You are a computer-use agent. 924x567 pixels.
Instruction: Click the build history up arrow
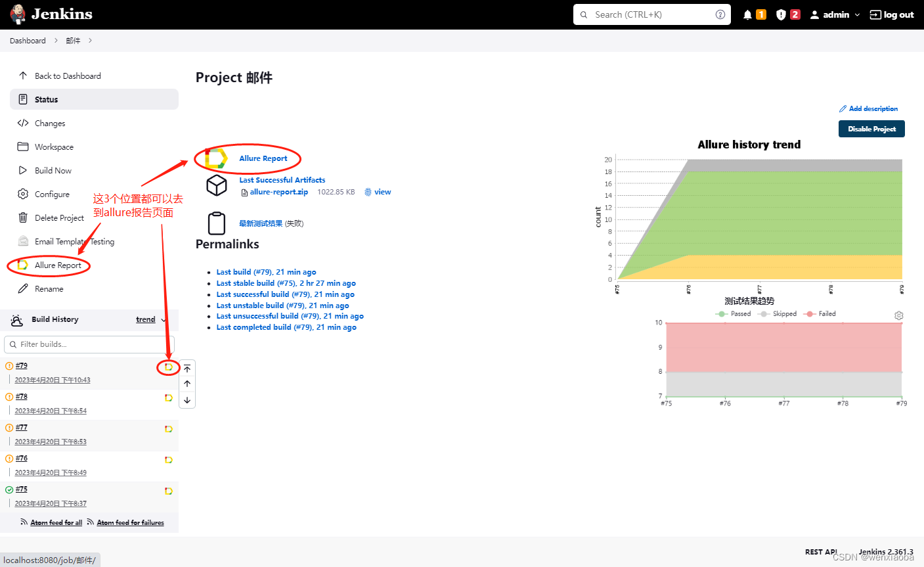click(x=187, y=384)
